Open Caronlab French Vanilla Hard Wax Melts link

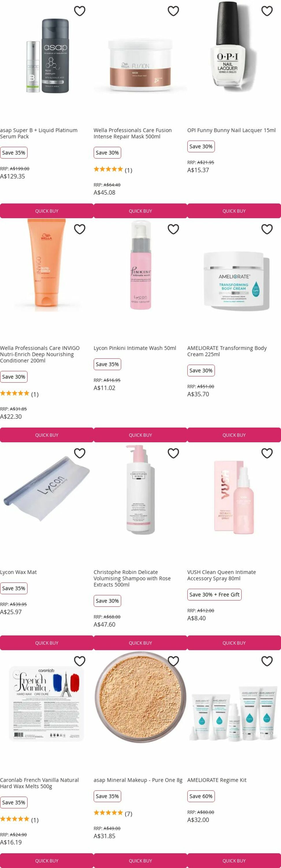click(x=39, y=783)
